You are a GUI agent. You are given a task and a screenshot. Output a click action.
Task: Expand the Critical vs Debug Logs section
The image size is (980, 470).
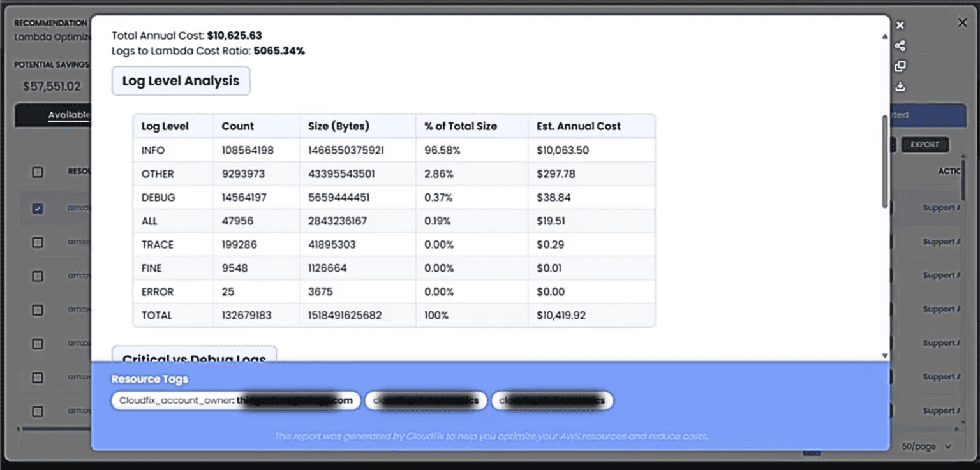[195, 357]
